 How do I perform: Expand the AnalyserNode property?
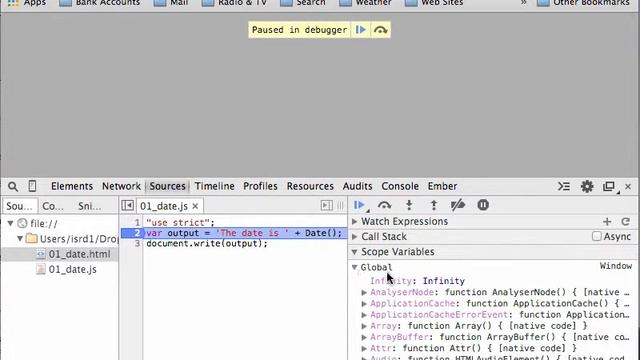pos(364,293)
